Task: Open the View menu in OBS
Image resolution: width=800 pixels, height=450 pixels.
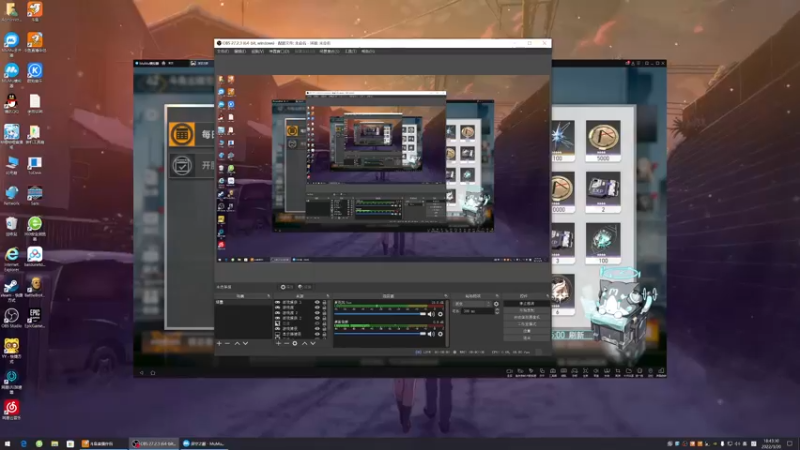Action: tap(258, 51)
